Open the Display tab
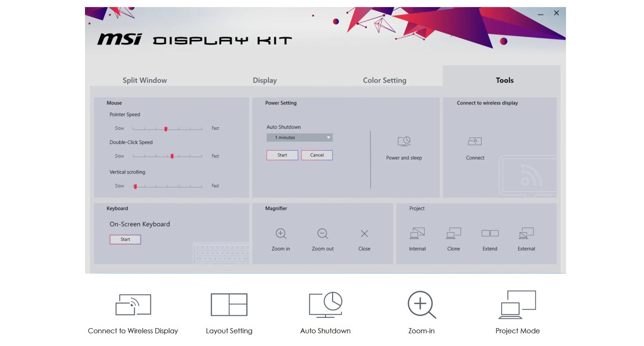 265,80
